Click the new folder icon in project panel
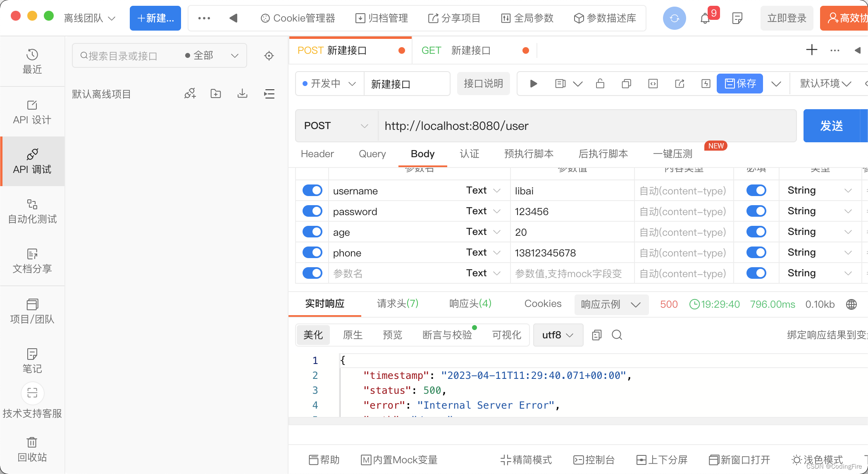Viewport: 868px width, 474px height. [216, 94]
